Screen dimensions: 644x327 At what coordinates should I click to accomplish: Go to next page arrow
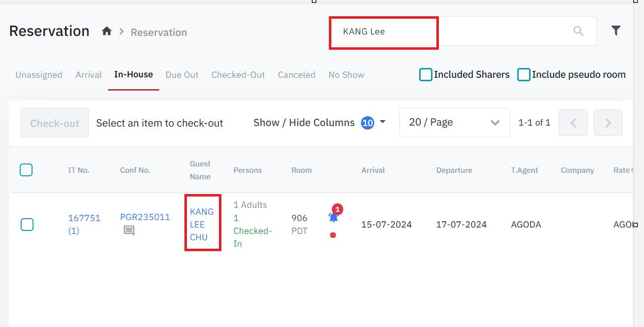click(x=608, y=123)
